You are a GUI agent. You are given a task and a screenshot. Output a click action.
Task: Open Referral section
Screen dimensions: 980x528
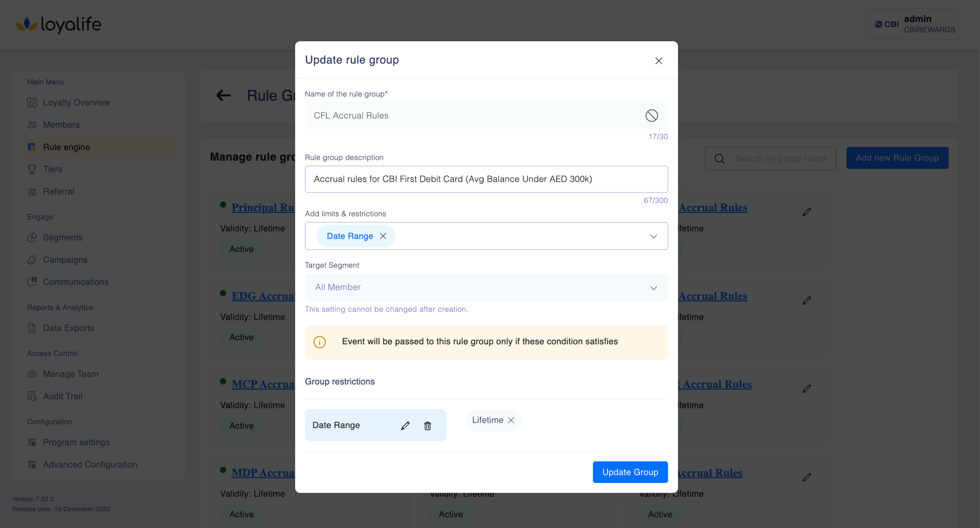[x=59, y=192]
